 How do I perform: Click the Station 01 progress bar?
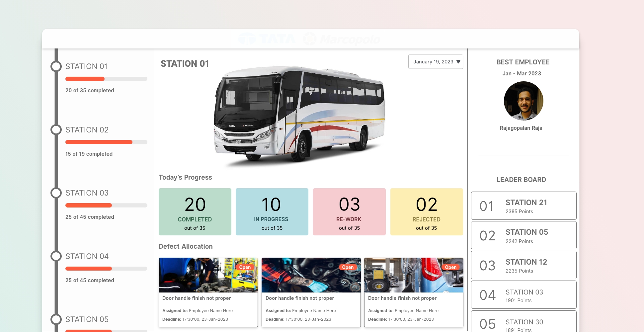pos(106,79)
